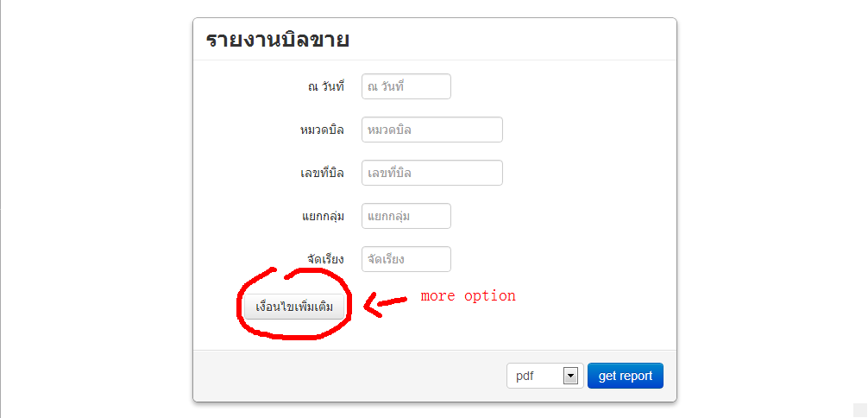Screen dimensions: 868x418
Task: Click the จัดเรียง field label
Action: coord(325,259)
